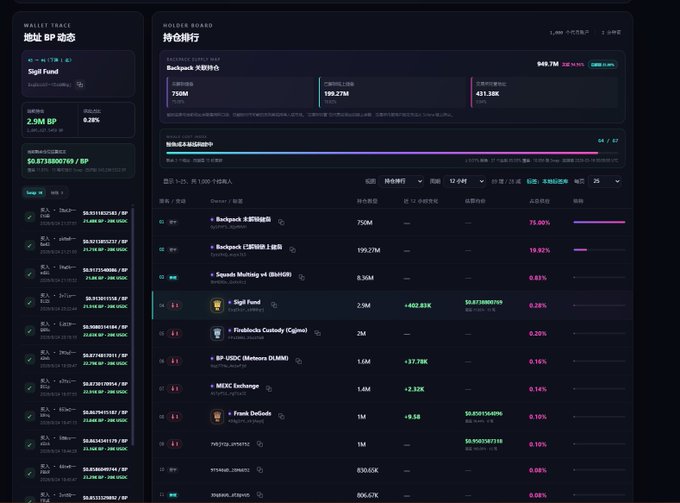
Task: Copy Sigil Fund address in holder table
Action: click(x=274, y=305)
